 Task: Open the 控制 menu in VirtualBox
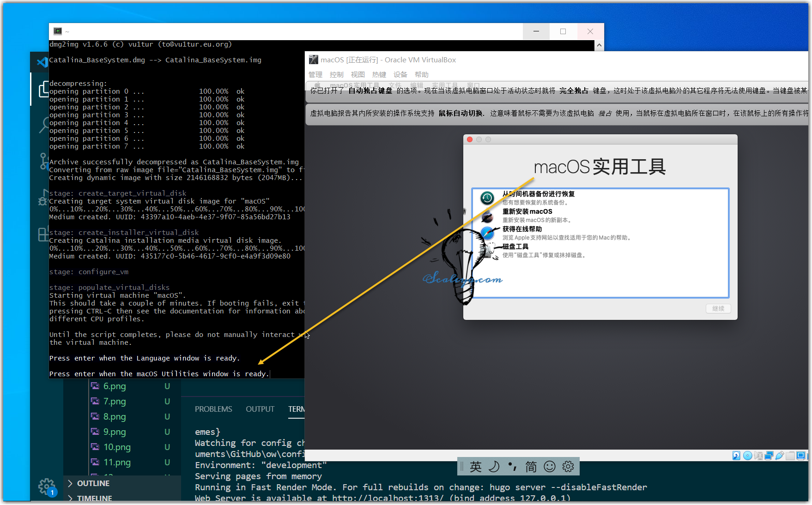click(x=336, y=74)
